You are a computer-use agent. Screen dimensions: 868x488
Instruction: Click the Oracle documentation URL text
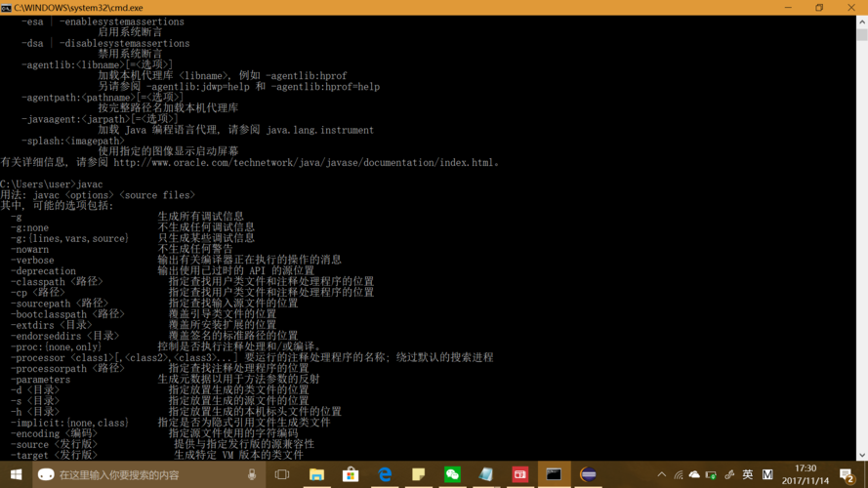pos(304,163)
